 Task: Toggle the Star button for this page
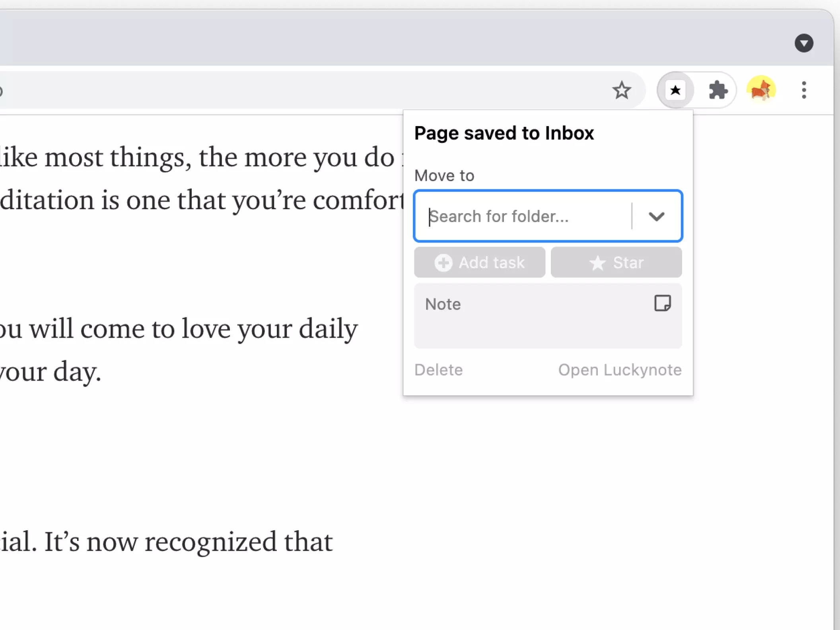[616, 262]
